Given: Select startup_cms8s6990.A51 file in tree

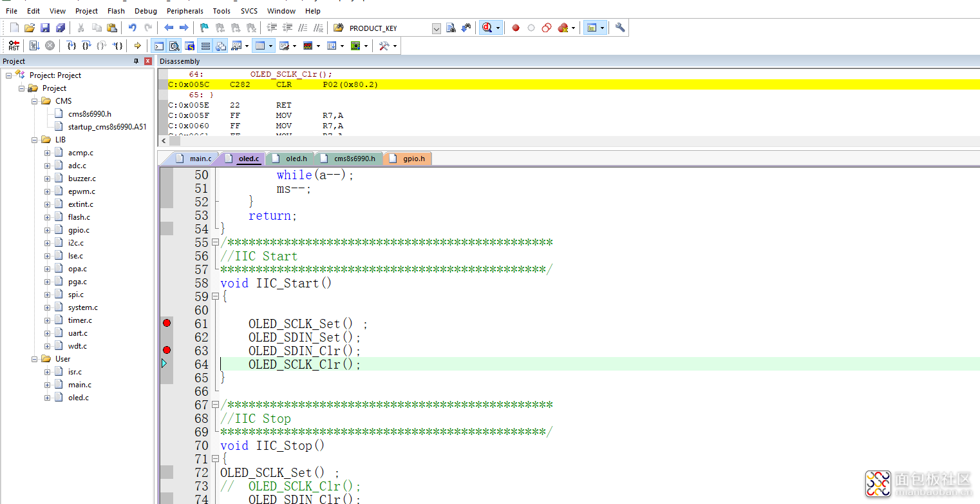Looking at the screenshot, I should click(x=107, y=127).
